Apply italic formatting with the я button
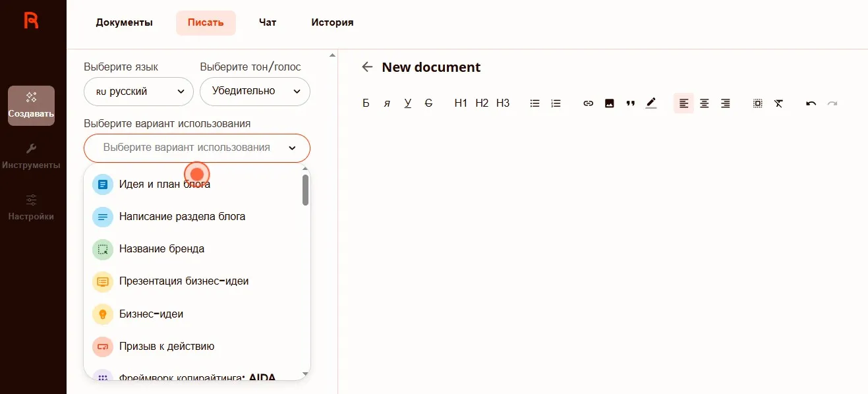The image size is (868, 394). pos(387,103)
